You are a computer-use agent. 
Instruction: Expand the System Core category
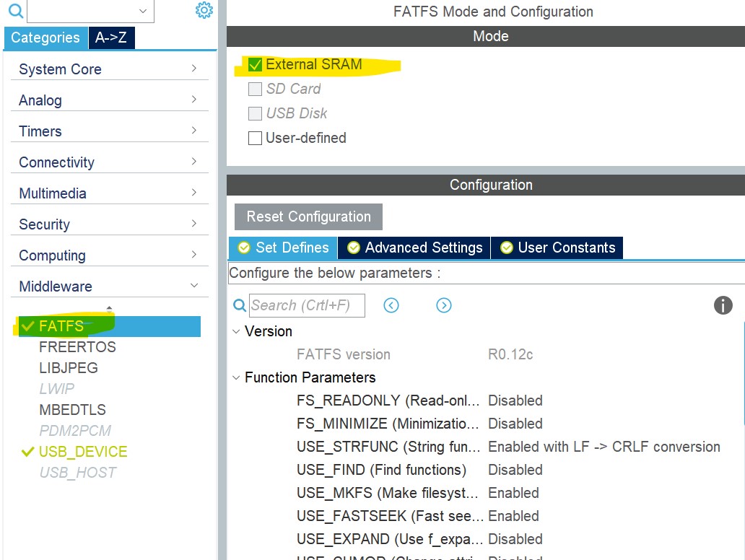(109, 69)
